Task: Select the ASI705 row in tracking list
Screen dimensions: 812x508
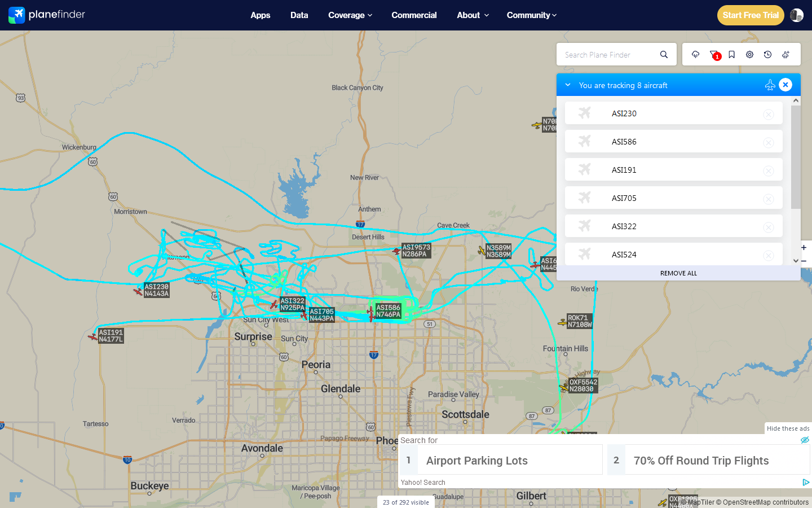Action: [674, 198]
